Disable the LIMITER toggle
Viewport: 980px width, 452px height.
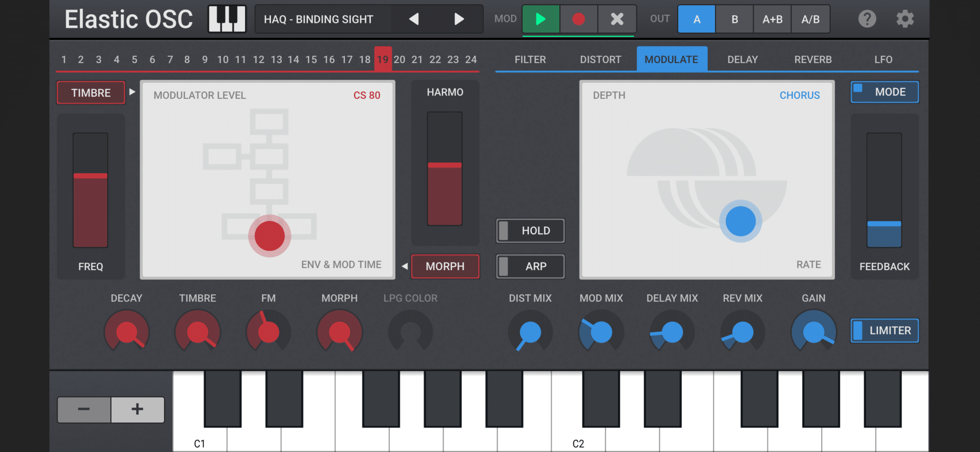884,331
